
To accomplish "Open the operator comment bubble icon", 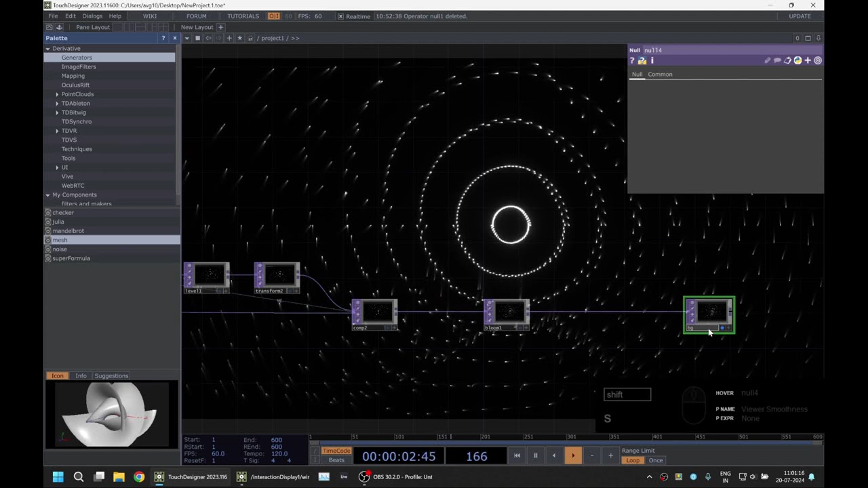I will [x=778, y=60].
